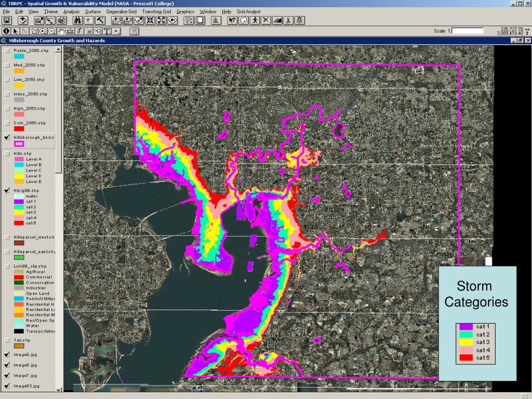Select the Measure ruler tool

tap(70, 32)
